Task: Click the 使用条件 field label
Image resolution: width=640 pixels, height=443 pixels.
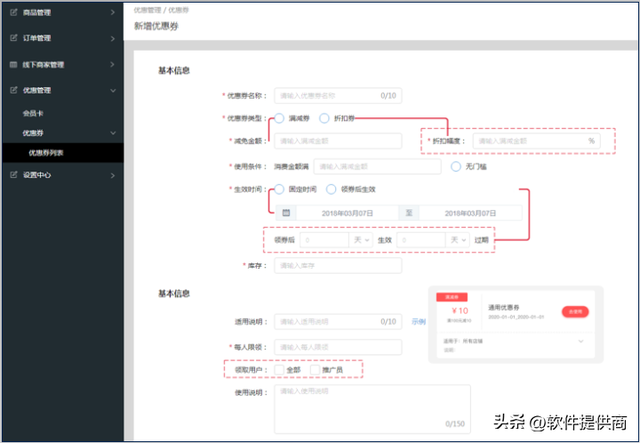Action: [x=250, y=167]
